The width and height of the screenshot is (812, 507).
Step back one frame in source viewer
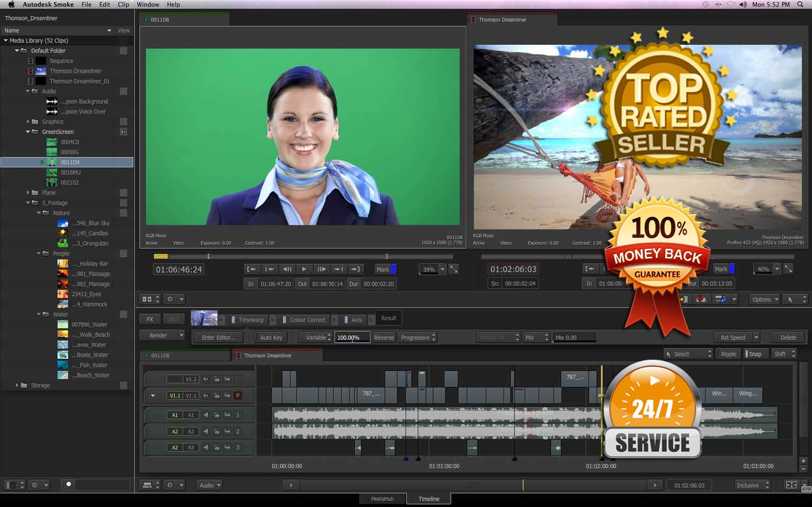coord(287,269)
